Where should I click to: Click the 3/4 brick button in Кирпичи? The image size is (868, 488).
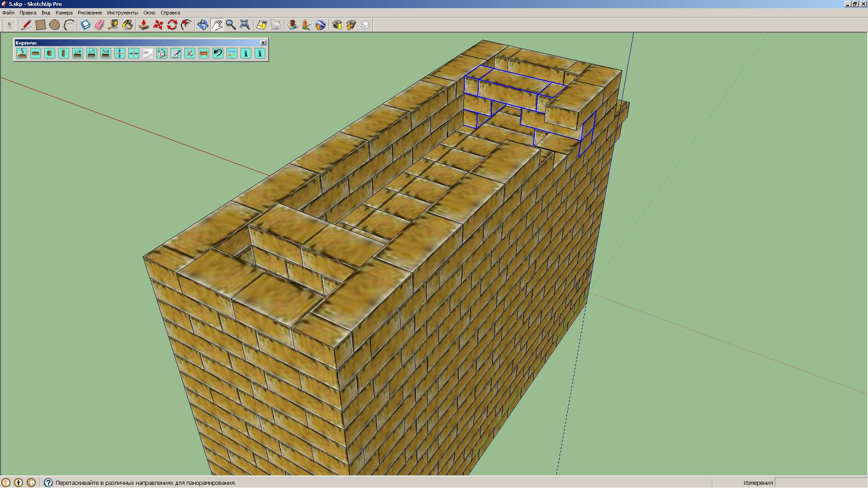pyautogui.click(x=106, y=53)
